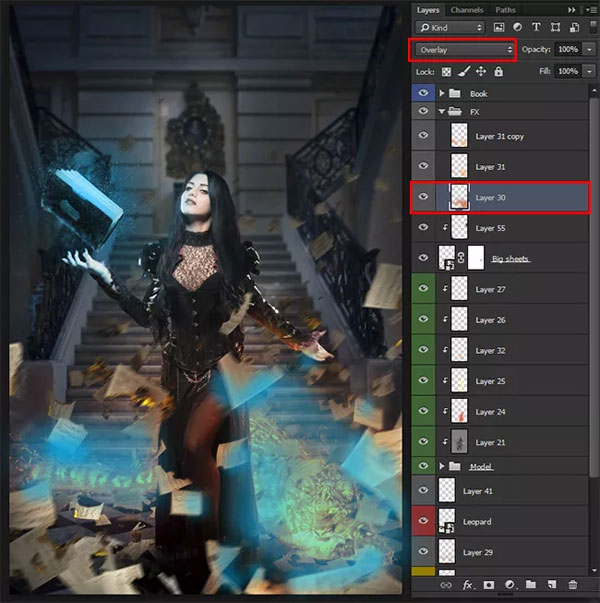The image size is (600, 603).
Task: Toggle visibility of Layer 41
Action: click(423, 490)
